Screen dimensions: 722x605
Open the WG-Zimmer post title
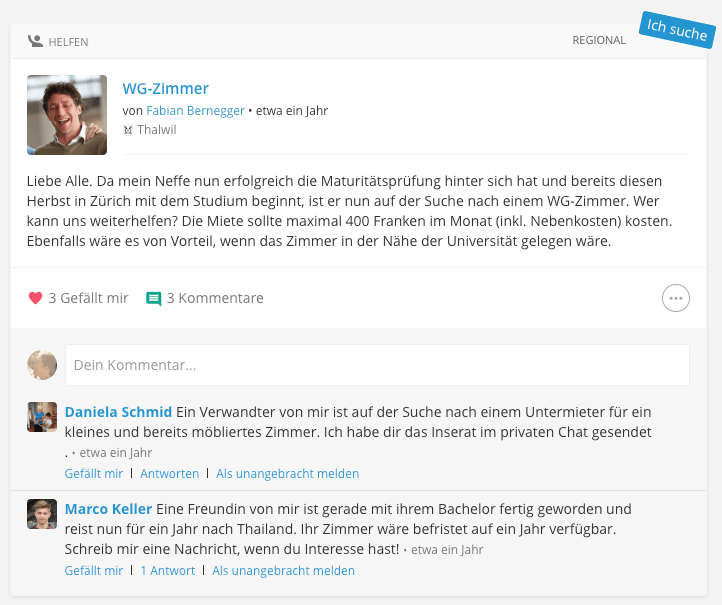click(x=165, y=88)
